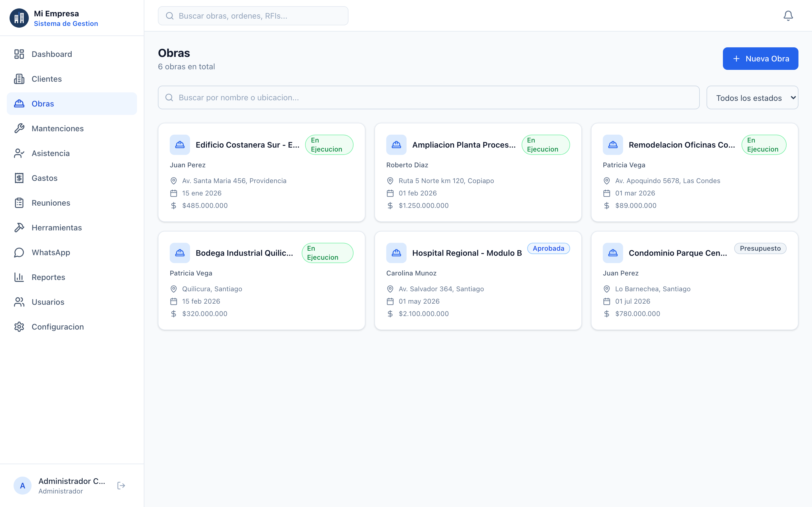Click the Configuracion gear icon

coord(19,327)
